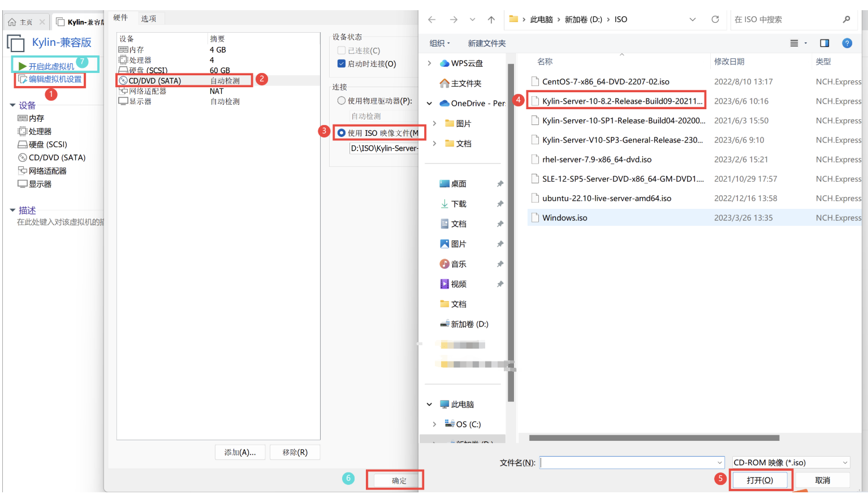Click 移除(R) button

click(295, 452)
